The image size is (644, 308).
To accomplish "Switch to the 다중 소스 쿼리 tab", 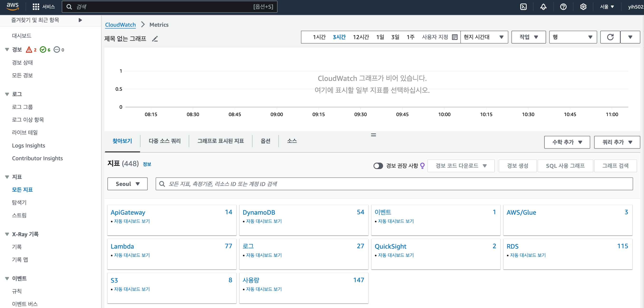I will click(164, 141).
